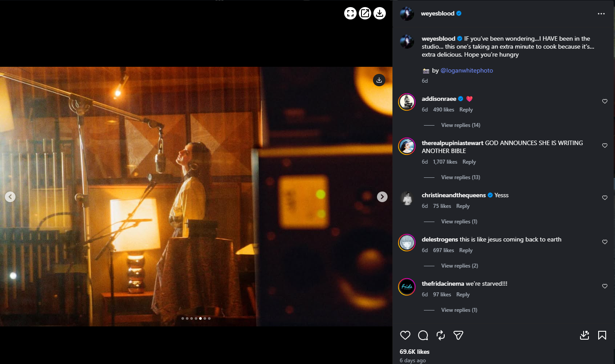
Task: Open therealpupiniastewart's profile avatar
Action: (x=407, y=146)
